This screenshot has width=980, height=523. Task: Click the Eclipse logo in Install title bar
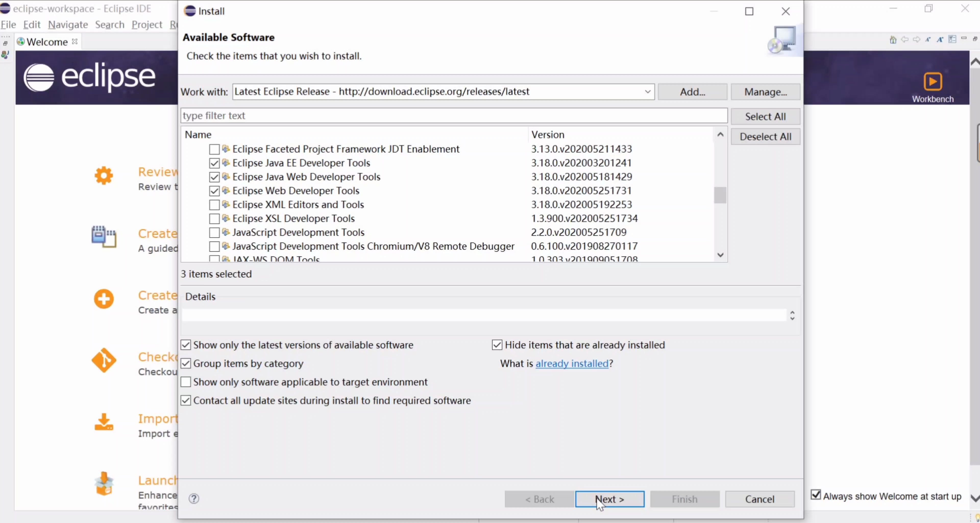tap(189, 11)
